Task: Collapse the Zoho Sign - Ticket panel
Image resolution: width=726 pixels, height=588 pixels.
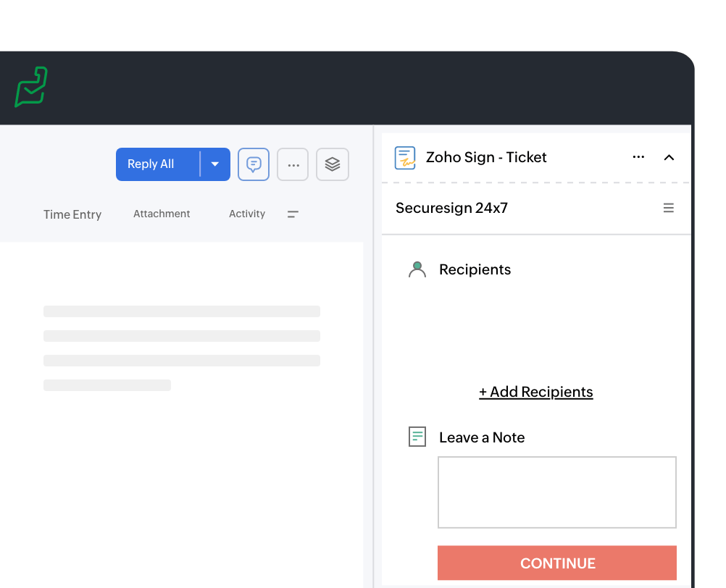Action: (x=669, y=158)
